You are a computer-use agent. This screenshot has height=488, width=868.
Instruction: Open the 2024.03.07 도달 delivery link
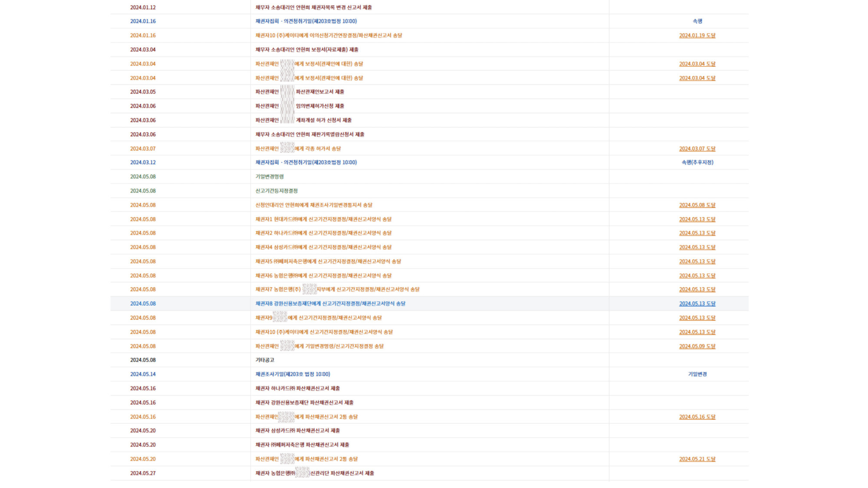click(697, 149)
